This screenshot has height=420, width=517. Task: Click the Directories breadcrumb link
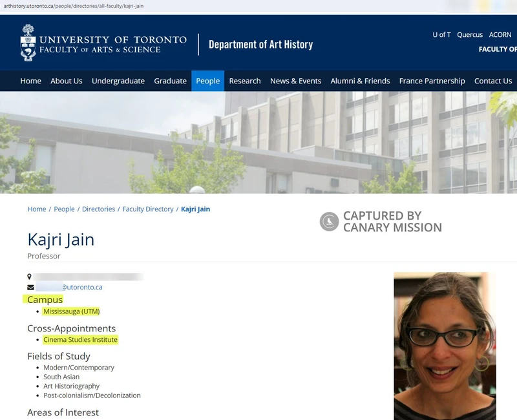point(99,209)
